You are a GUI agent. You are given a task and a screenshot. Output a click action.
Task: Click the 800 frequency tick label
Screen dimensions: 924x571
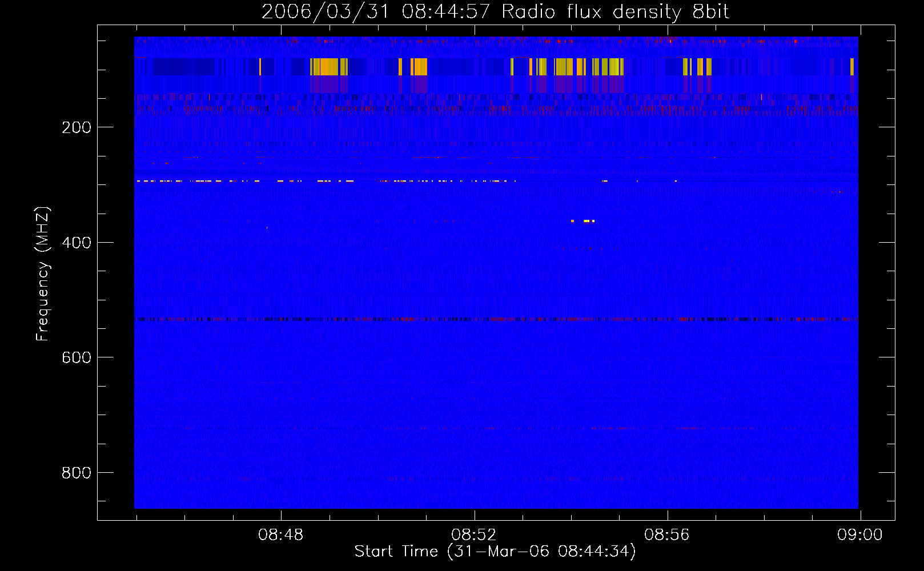click(x=77, y=473)
